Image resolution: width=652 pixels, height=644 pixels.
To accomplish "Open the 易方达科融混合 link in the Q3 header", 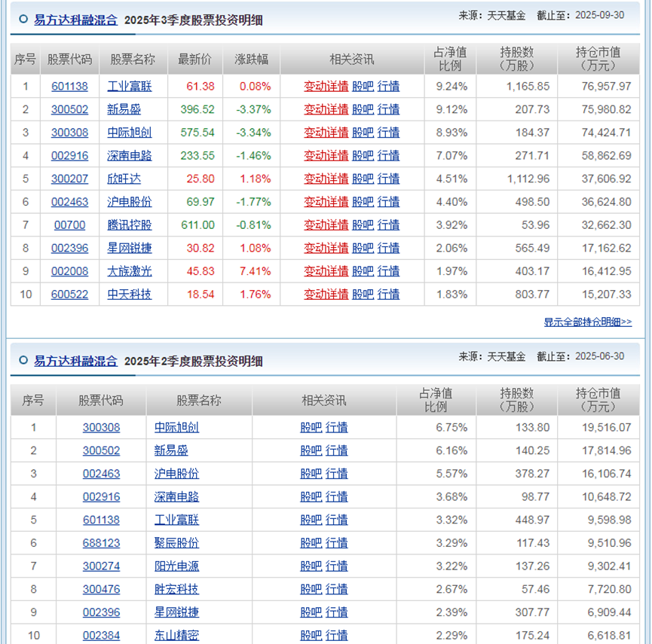I will coord(75,20).
